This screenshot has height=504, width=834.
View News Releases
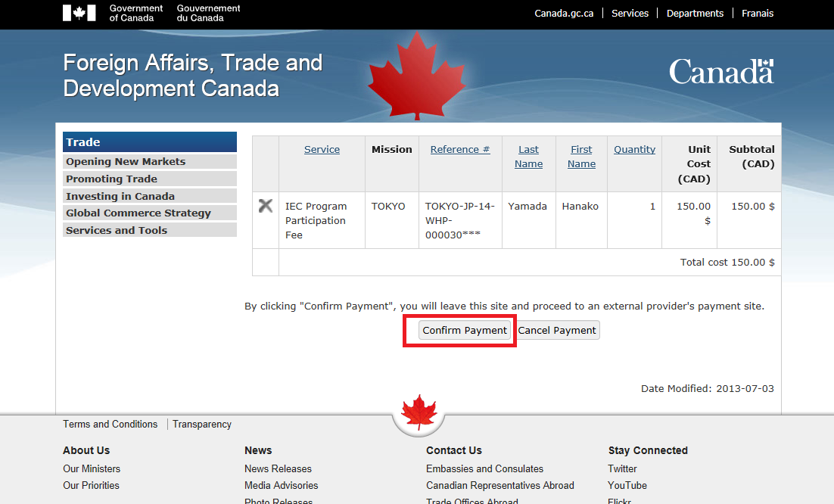coord(278,469)
